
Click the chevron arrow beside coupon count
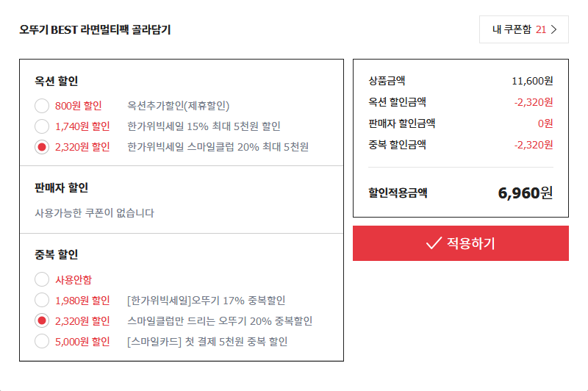(x=554, y=29)
